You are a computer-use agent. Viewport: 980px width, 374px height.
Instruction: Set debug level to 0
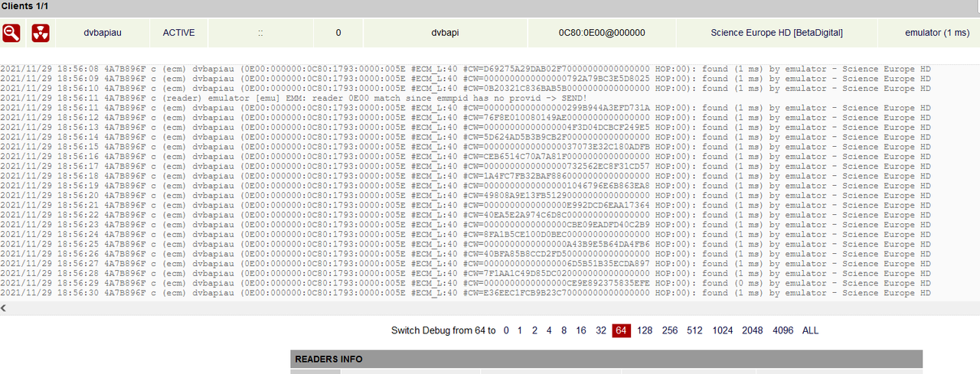coord(505,330)
